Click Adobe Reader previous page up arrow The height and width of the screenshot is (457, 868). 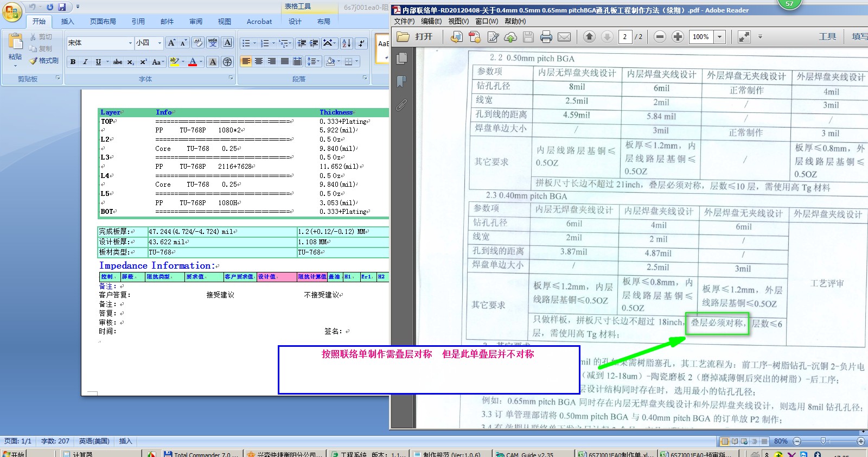pyautogui.click(x=589, y=37)
